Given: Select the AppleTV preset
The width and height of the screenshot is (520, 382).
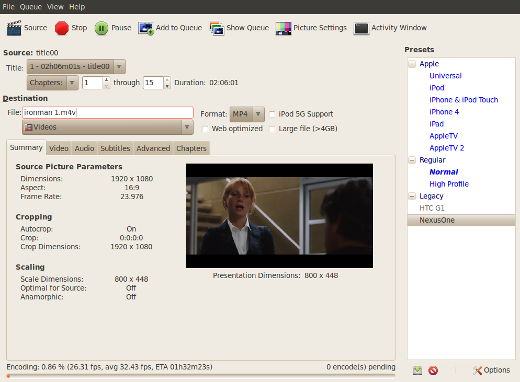Looking at the screenshot, I should [x=444, y=136].
